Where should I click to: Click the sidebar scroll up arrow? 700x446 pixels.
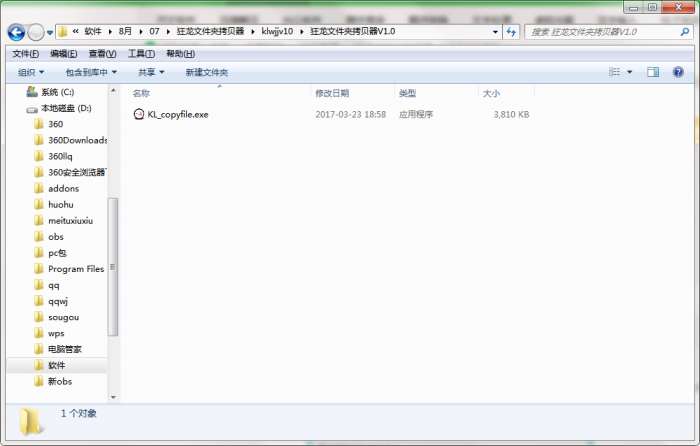coord(113,91)
